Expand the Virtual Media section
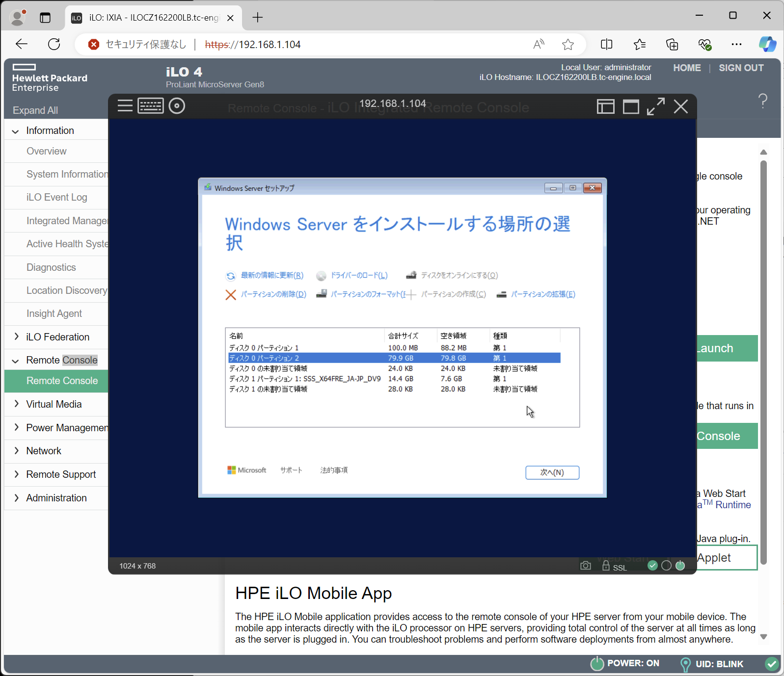The image size is (784, 676). point(16,404)
